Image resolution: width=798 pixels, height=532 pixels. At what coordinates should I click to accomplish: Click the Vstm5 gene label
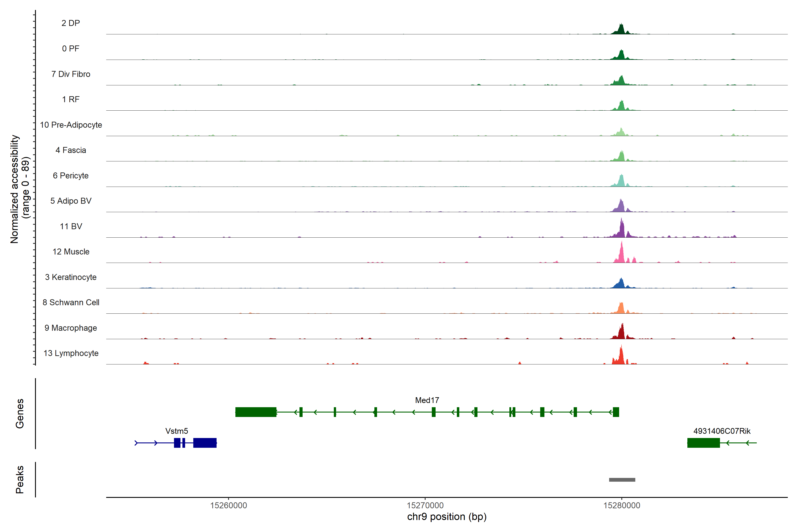click(176, 431)
